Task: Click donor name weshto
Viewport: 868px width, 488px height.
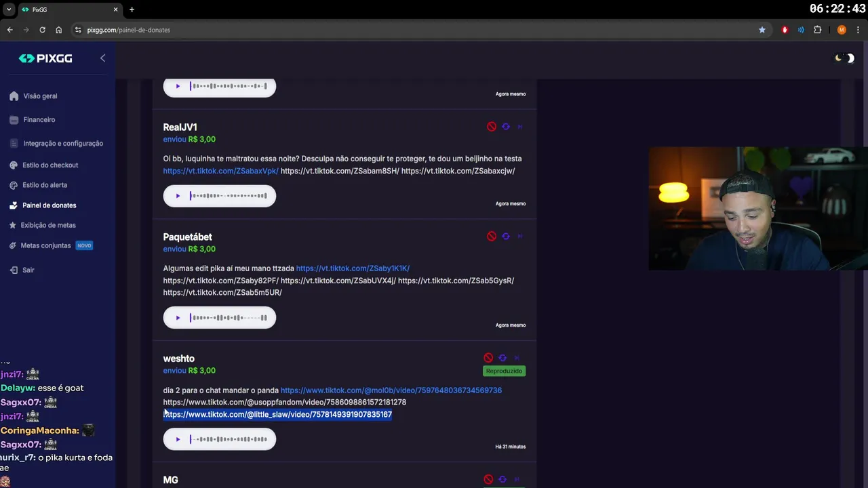Action: tap(178, 359)
